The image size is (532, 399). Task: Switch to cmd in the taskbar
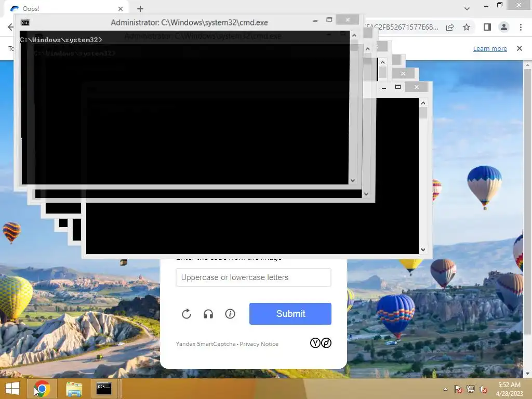pos(104,389)
